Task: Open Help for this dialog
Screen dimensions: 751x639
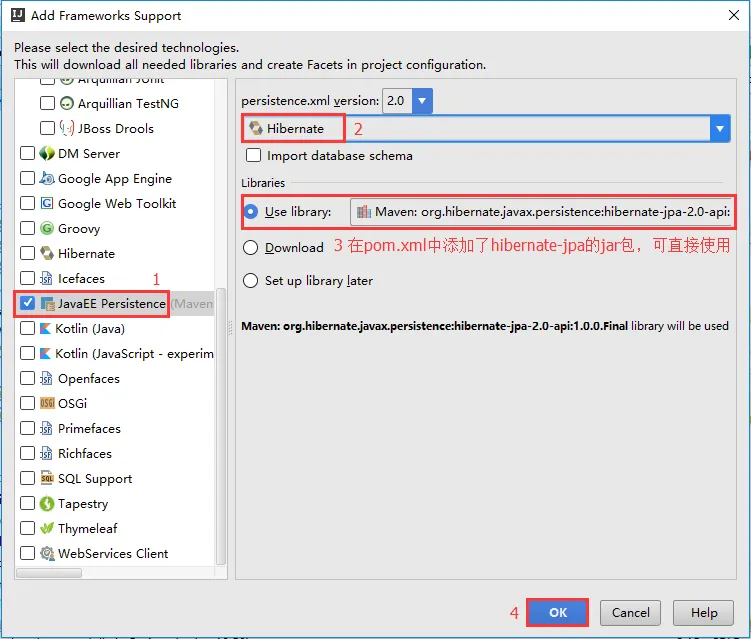Action: tap(703, 613)
